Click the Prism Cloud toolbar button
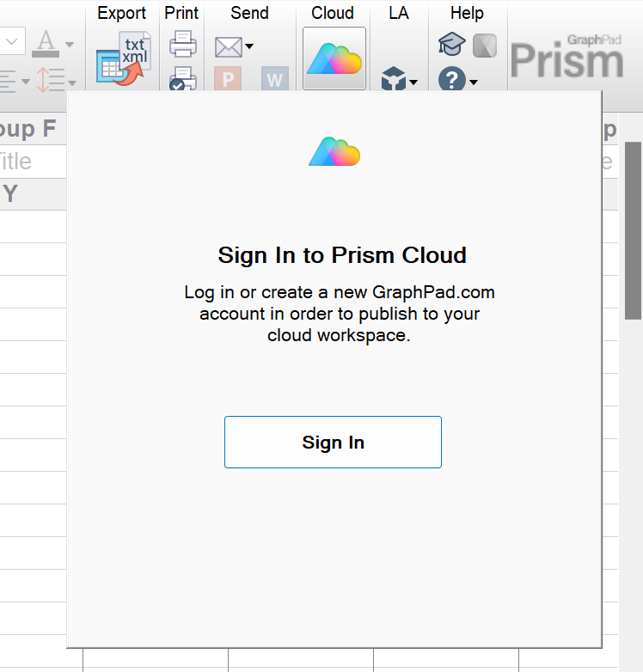The width and height of the screenshot is (643, 672). click(x=334, y=58)
